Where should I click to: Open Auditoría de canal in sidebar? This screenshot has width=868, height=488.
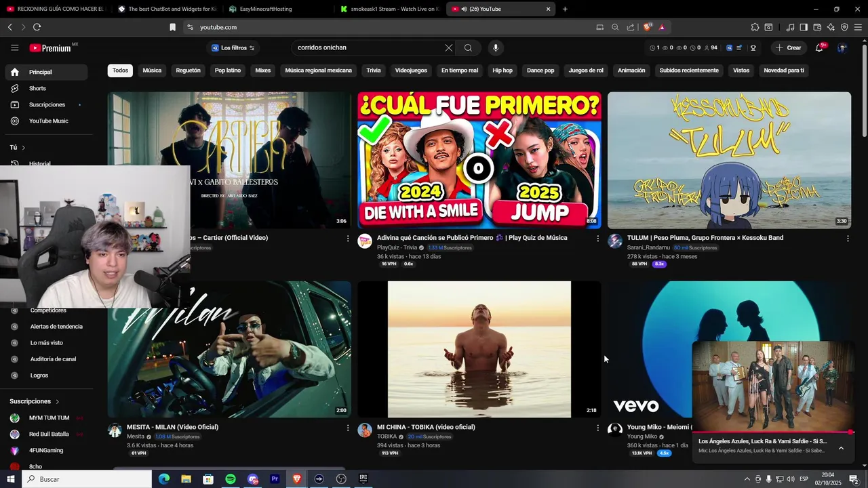click(46, 359)
